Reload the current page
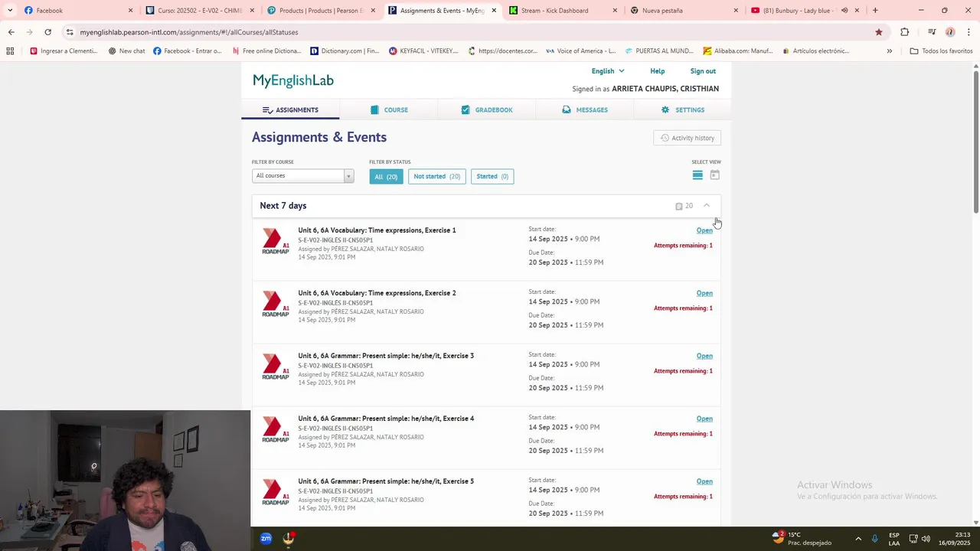 47,32
